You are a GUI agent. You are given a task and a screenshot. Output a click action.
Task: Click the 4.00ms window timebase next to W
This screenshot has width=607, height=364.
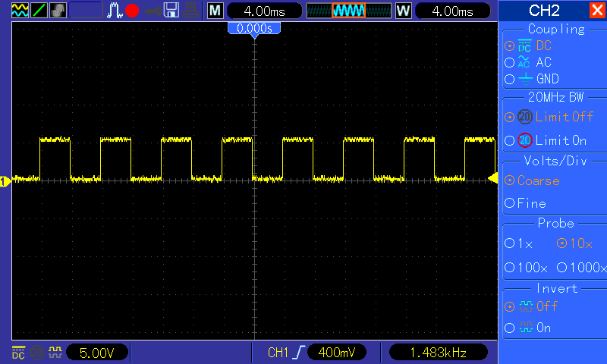pyautogui.click(x=452, y=11)
